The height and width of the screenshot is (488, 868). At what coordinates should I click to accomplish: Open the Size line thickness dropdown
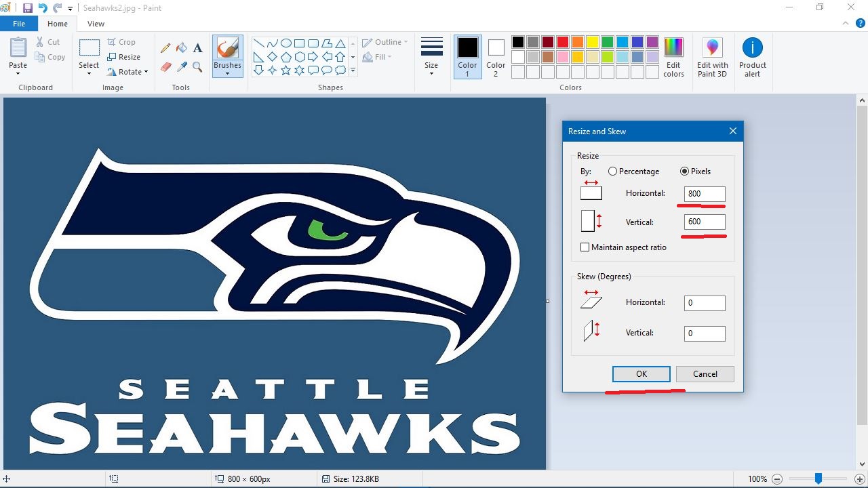pos(431,57)
